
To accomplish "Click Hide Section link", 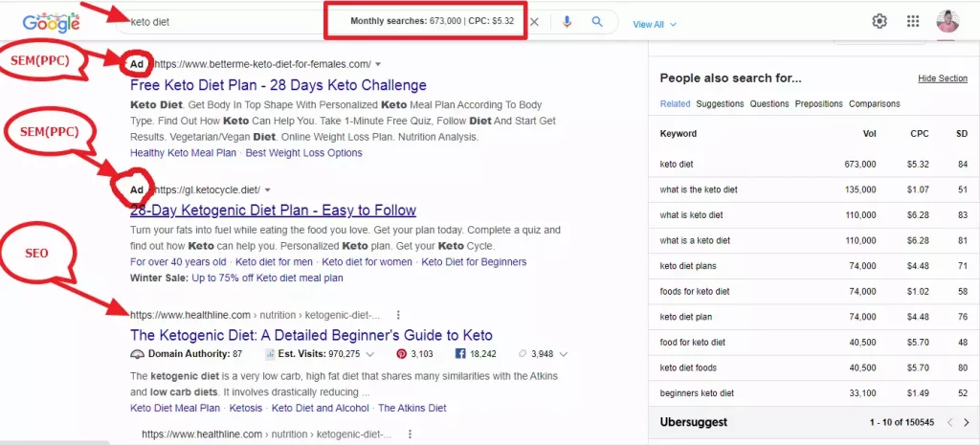I will tap(943, 78).
